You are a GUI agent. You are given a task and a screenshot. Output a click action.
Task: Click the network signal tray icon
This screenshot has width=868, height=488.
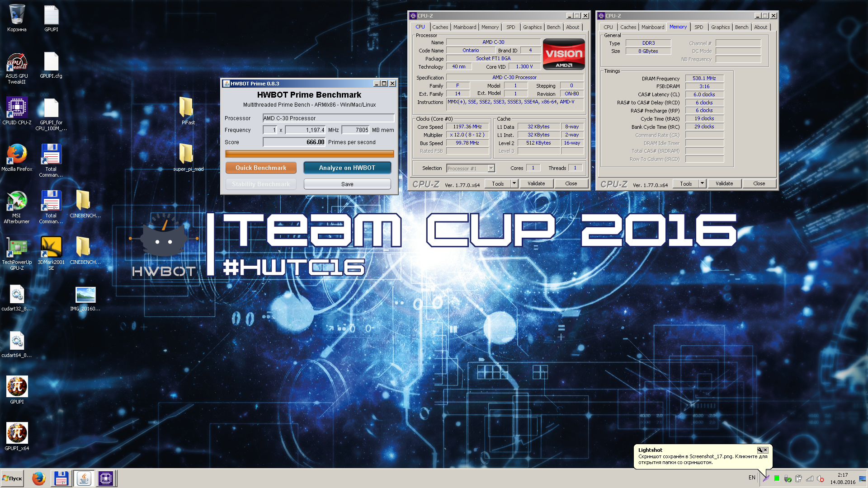pos(810,479)
